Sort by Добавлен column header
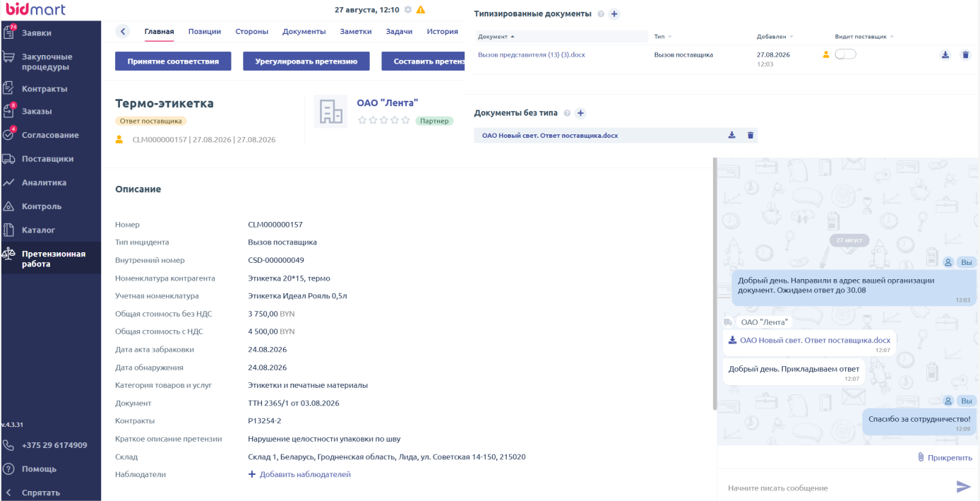 click(775, 36)
